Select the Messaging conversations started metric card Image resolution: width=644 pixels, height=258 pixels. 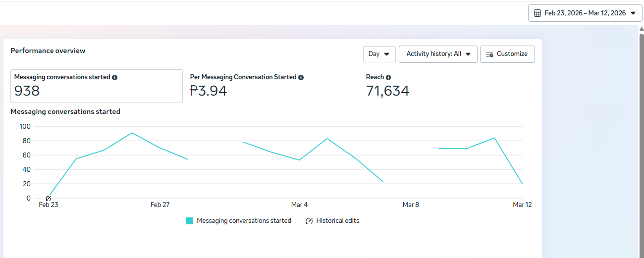(97, 86)
